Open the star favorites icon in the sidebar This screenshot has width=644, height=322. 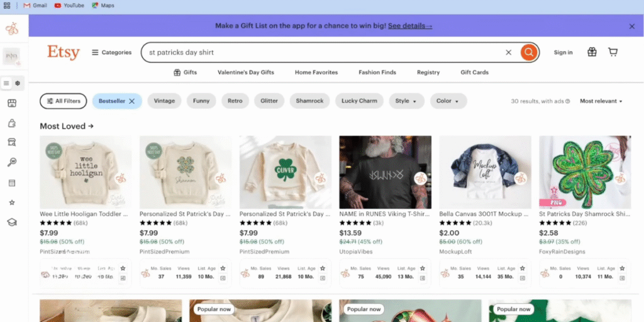click(x=12, y=203)
